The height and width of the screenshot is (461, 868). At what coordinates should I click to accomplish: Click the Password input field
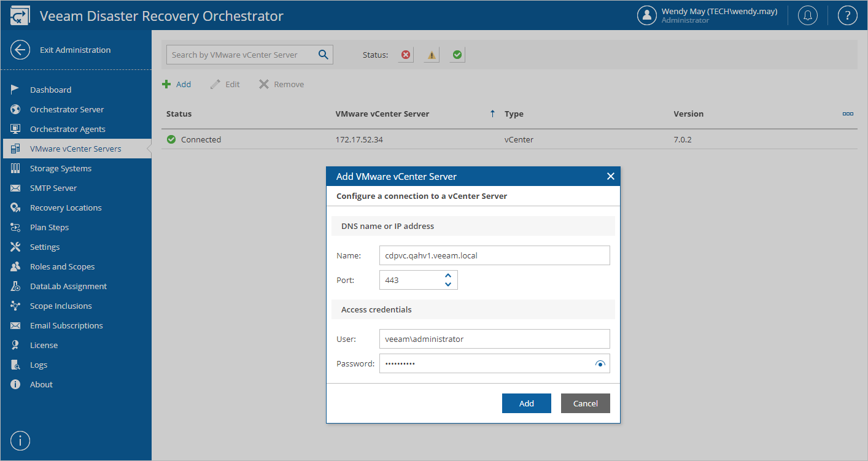click(x=495, y=363)
